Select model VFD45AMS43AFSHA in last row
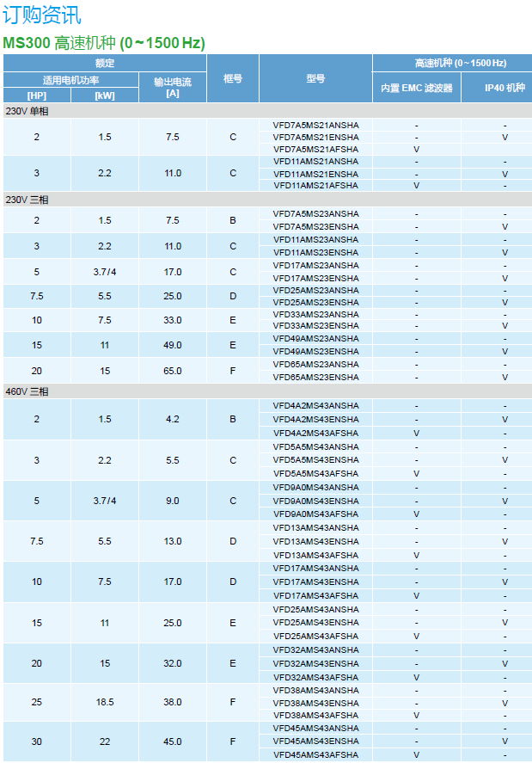Image resolution: width=532 pixels, height=763 pixels. (315, 754)
